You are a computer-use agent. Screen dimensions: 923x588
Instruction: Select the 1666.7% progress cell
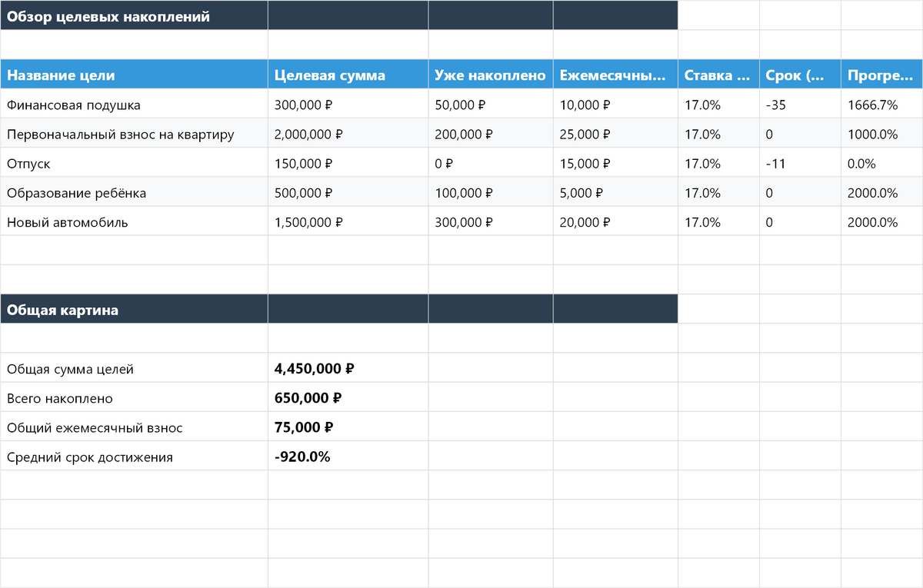(x=872, y=105)
